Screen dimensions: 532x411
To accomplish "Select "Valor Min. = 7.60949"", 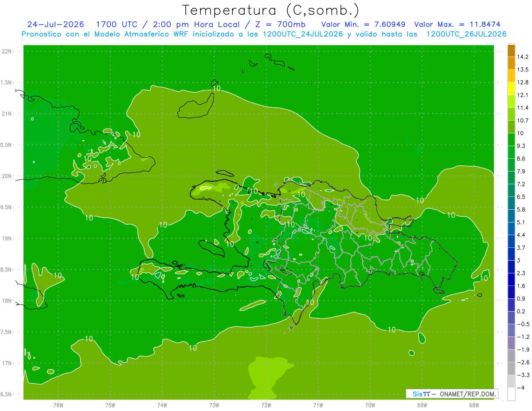I will click(x=364, y=24).
